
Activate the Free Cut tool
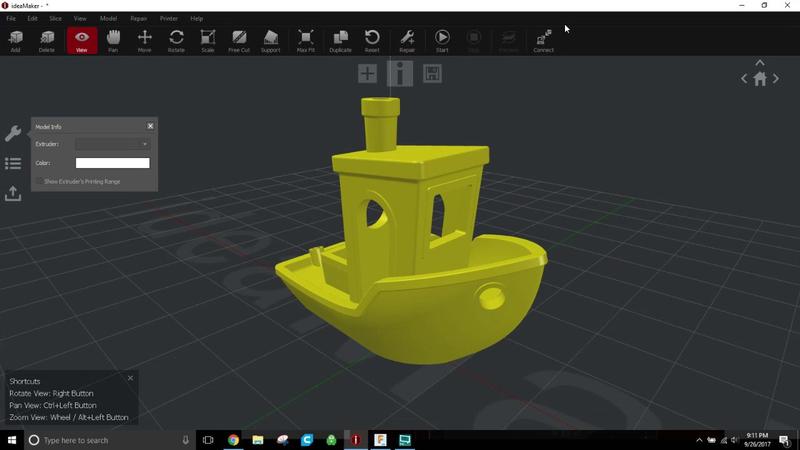tap(239, 40)
